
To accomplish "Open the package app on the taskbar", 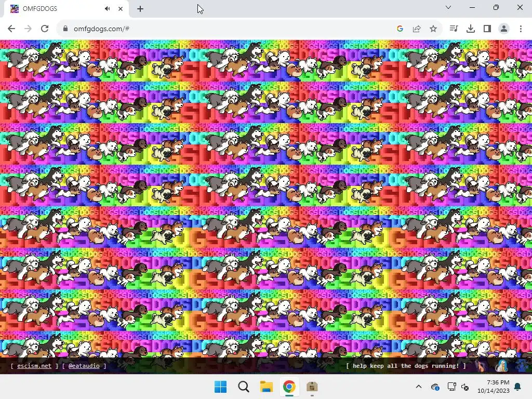I will pyautogui.click(x=312, y=387).
